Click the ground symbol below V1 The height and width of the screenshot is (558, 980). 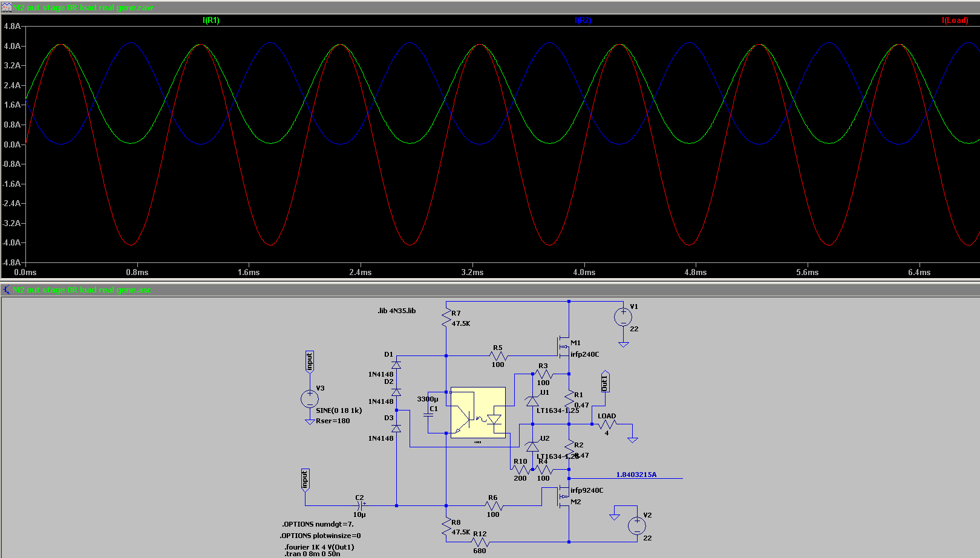623,344
